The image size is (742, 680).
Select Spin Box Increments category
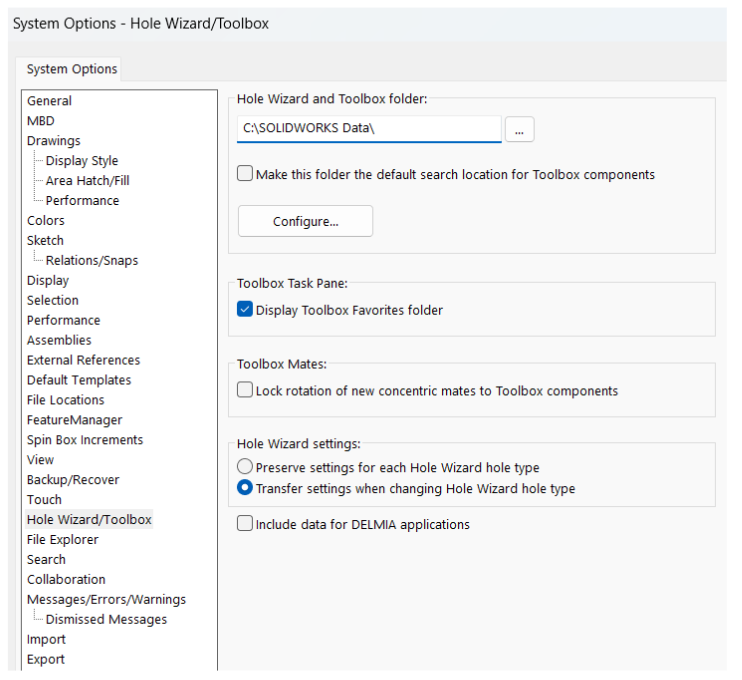(85, 440)
